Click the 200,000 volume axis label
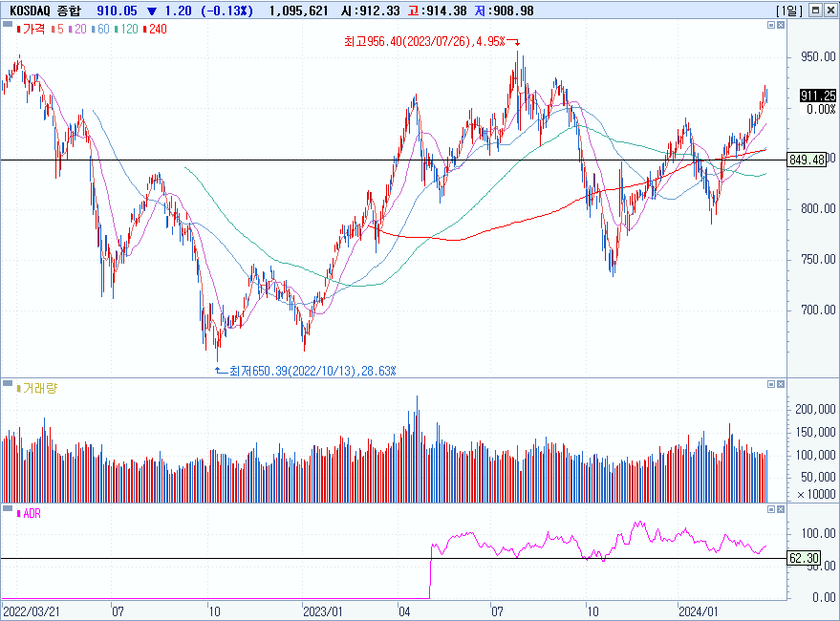The image size is (840, 621). pyautogui.click(x=815, y=409)
